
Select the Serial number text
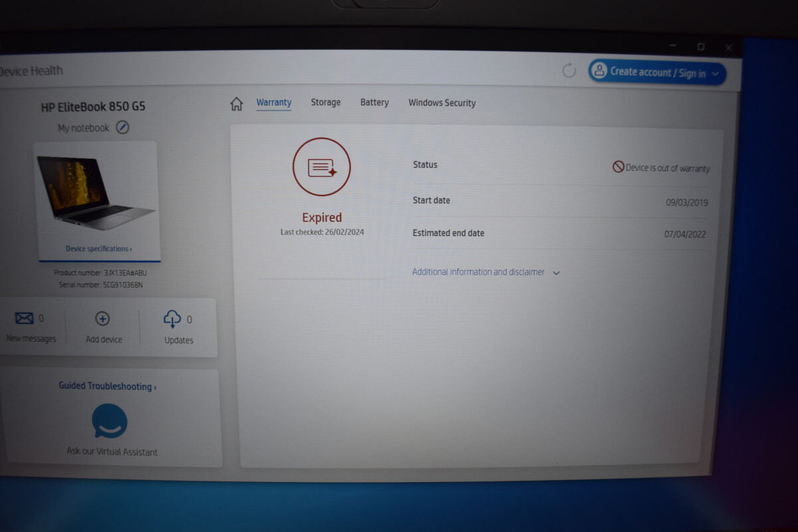point(100,285)
